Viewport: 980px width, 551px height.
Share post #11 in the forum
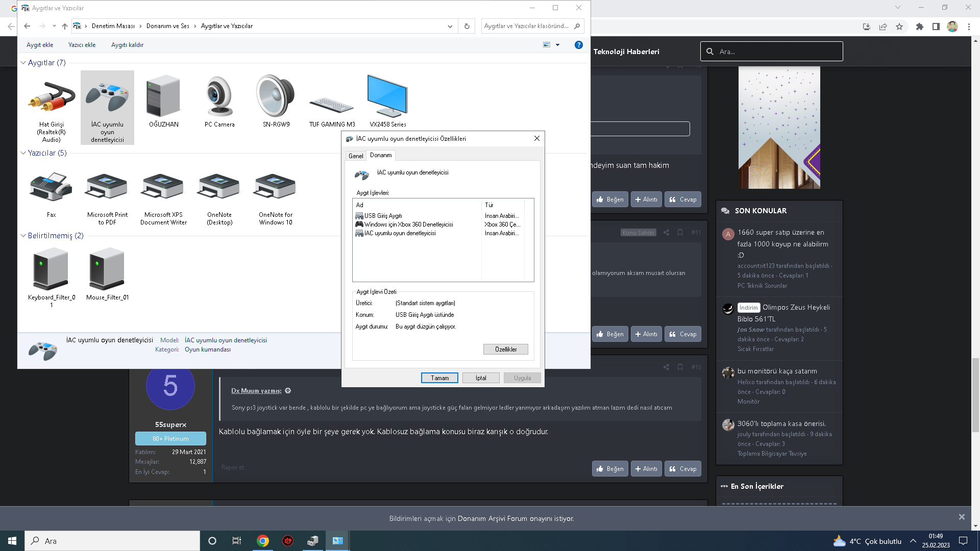click(x=666, y=233)
